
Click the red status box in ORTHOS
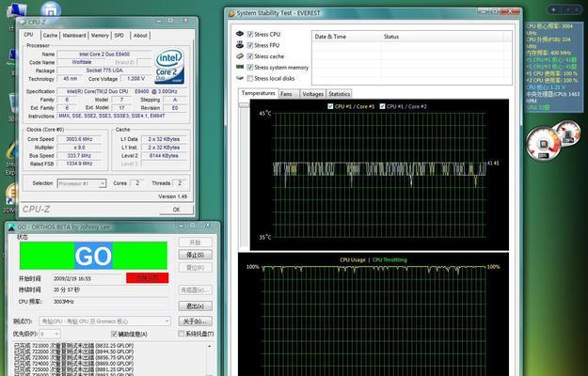tap(148, 278)
